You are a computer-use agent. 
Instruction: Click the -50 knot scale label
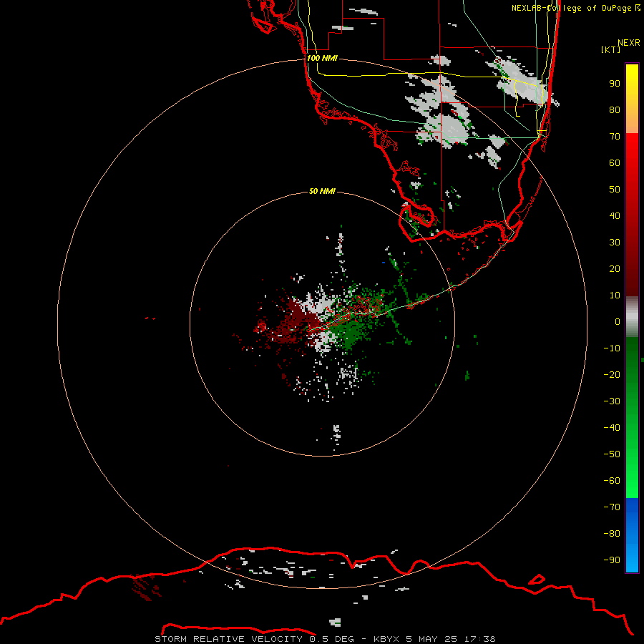click(x=612, y=454)
